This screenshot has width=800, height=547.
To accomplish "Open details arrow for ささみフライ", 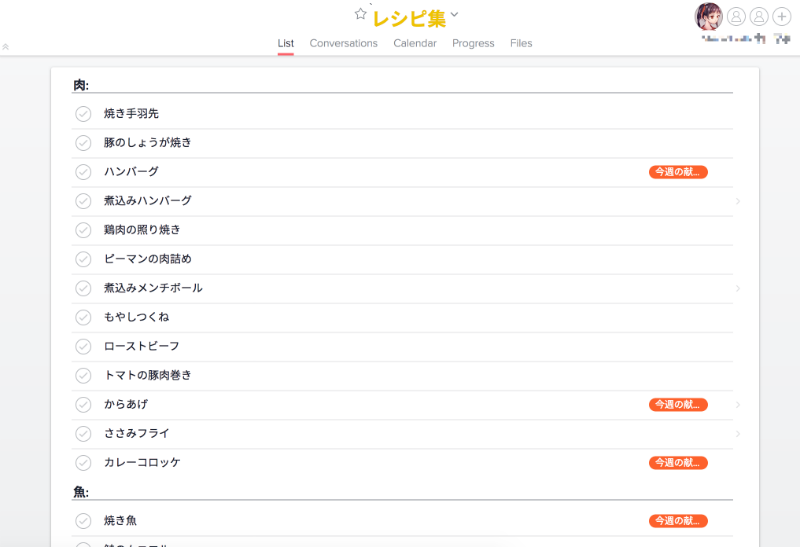I will 738,434.
